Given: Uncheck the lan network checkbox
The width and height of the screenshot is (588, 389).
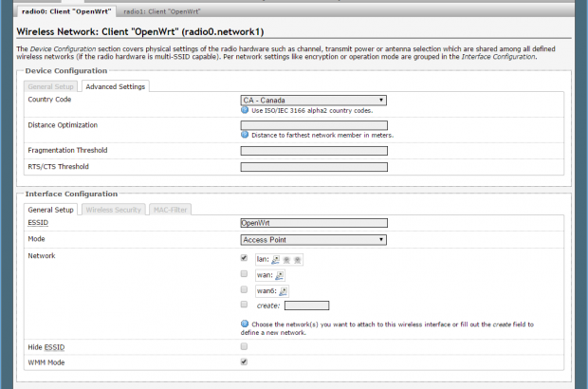Looking at the screenshot, I should (x=245, y=257).
